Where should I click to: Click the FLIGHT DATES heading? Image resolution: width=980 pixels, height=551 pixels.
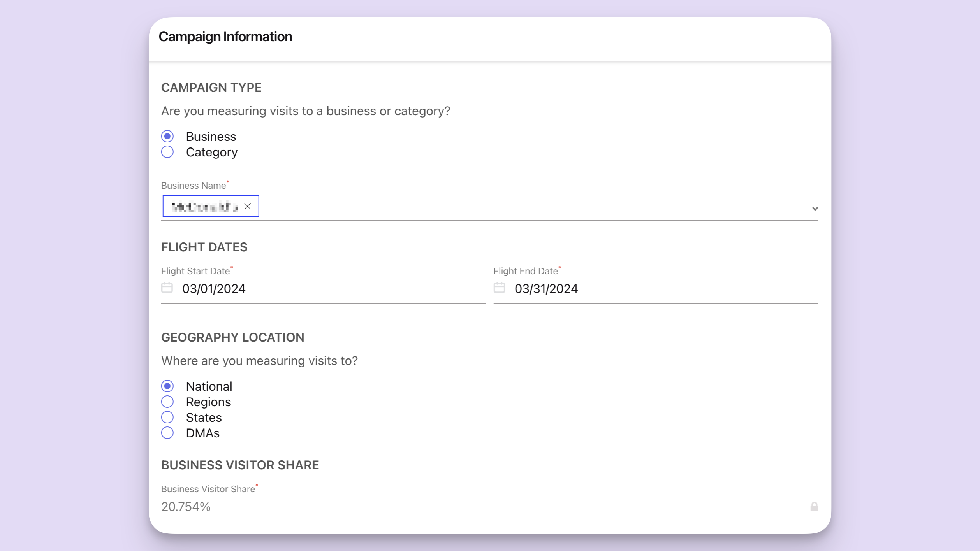point(204,247)
